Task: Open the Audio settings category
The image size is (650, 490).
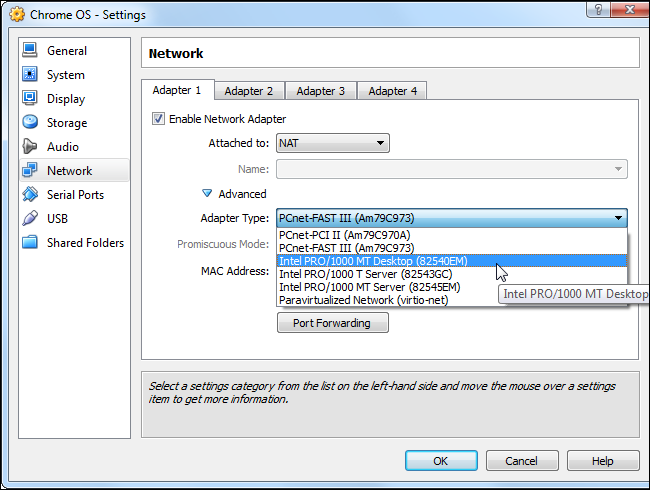Action: [x=75, y=147]
